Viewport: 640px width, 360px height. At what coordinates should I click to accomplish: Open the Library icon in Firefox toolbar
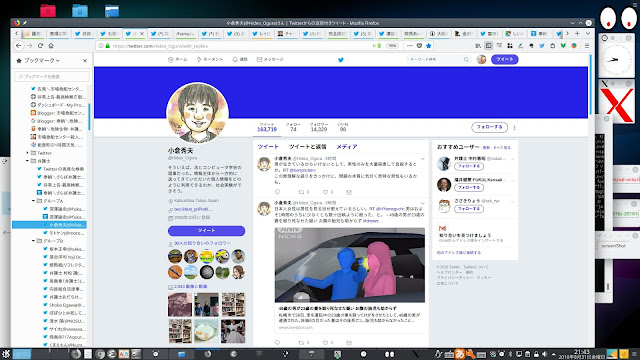click(478, 46)
